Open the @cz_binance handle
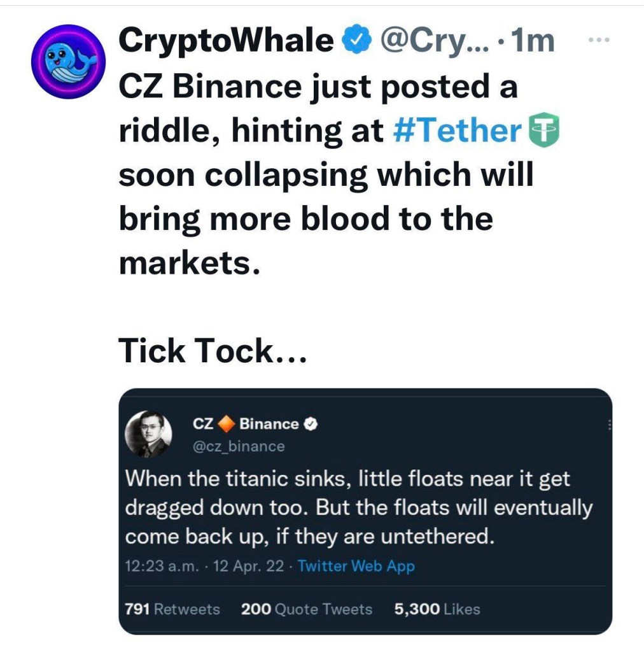Image resolution: width=644 pixels, height=652 pixels. [x=239, y=446]
